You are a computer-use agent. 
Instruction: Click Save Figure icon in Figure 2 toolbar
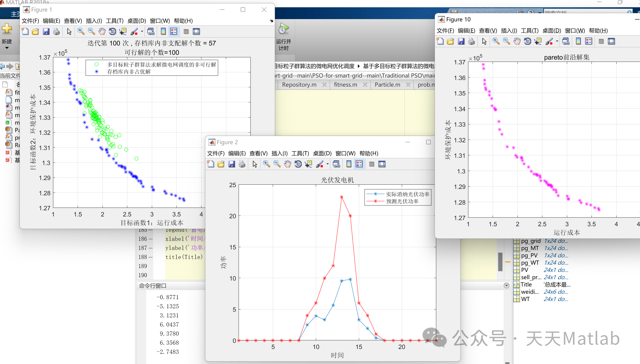point(232,164)
